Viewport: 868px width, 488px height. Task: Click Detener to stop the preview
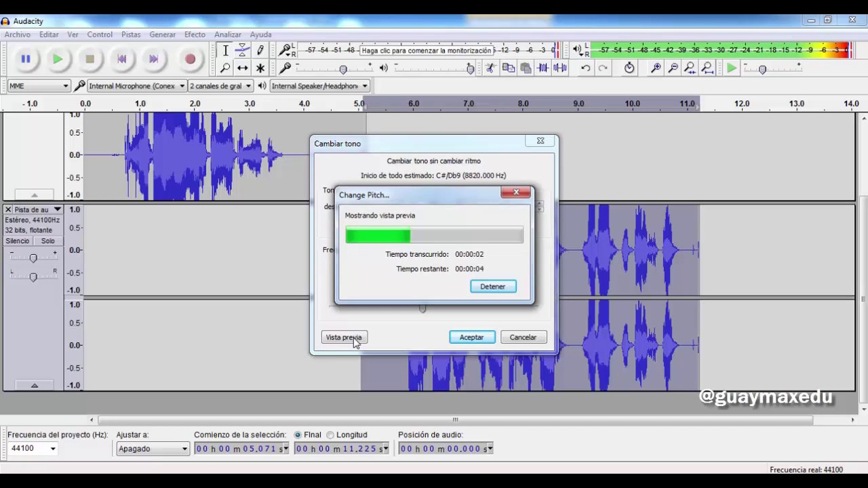coord(493,287)
